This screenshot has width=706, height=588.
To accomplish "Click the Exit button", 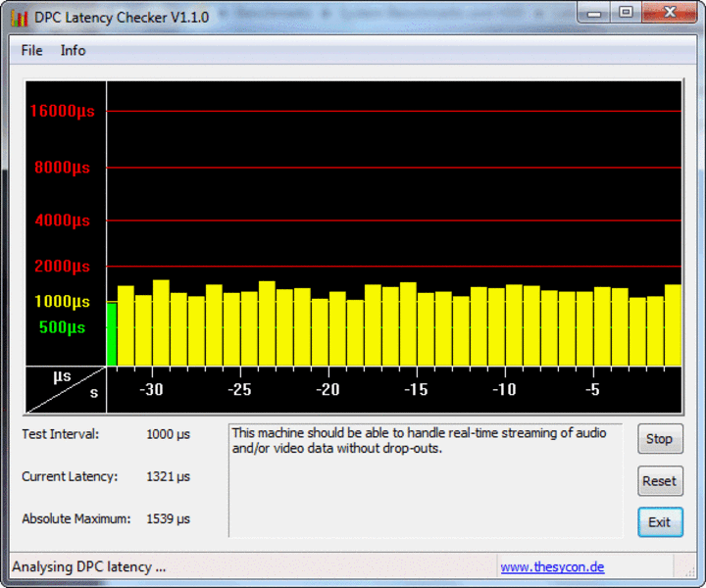I will pyautogui.click(x=660, y=522).
